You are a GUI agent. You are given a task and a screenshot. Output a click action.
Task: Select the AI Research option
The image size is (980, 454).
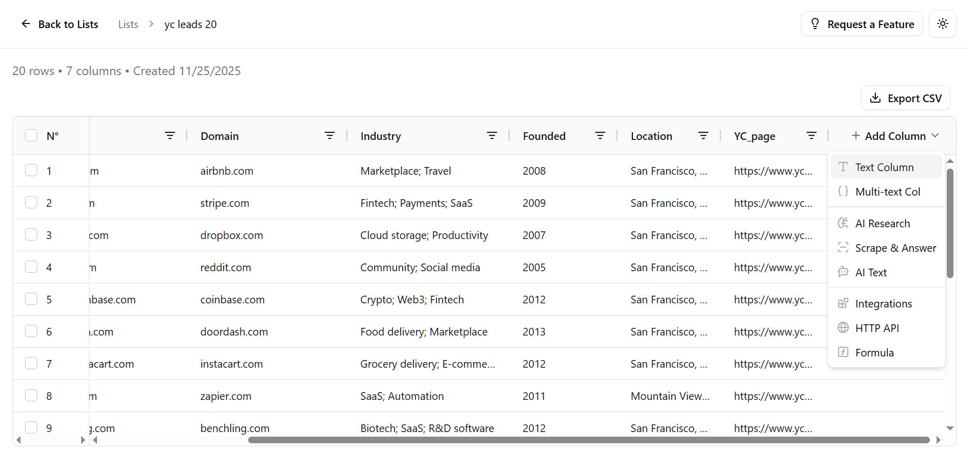point(882,224)
